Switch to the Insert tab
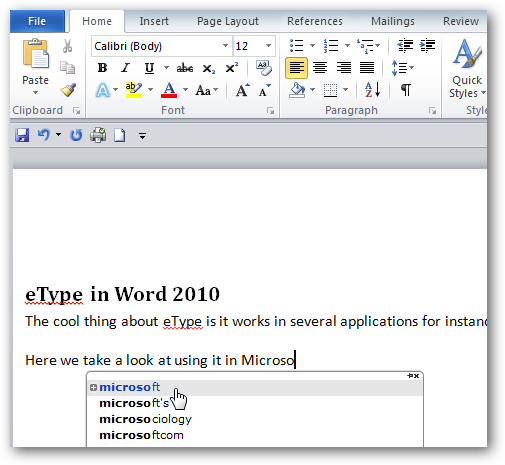Screen dimensions: 505x465 coord(154,21)
